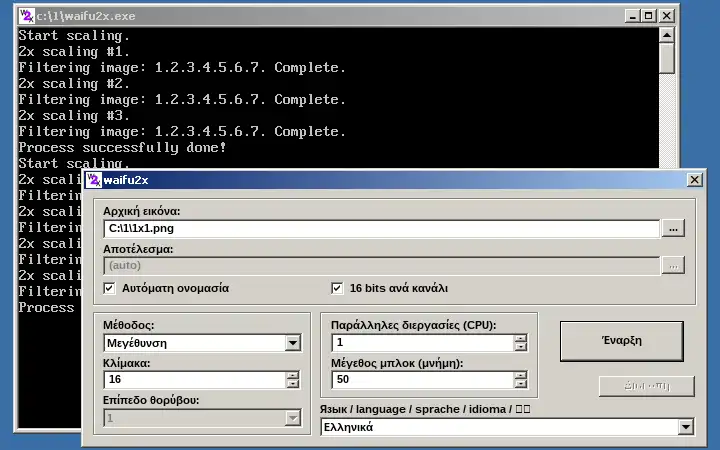720x450 pixels.
Task: Increase block size with up arrow
Action: point(520,375)
